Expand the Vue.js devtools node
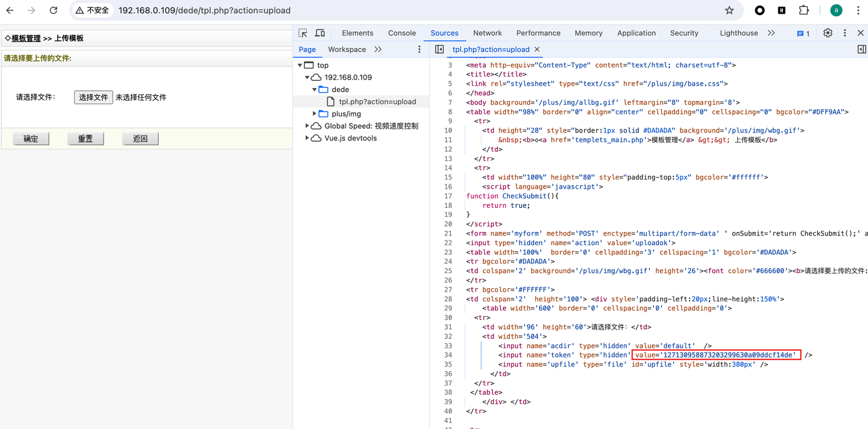 (307, 138)
